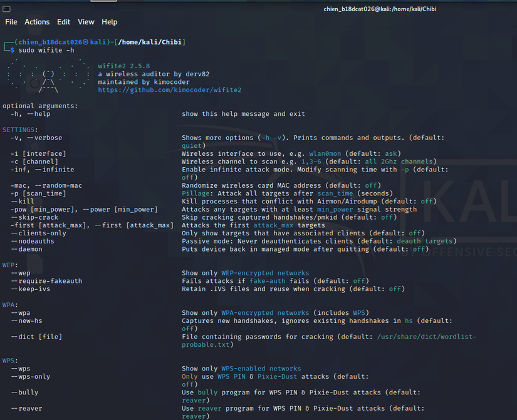Screen dimensions: 517x420
Task: Click the '-p [scan_time]' option
Action: coord(38,193)
